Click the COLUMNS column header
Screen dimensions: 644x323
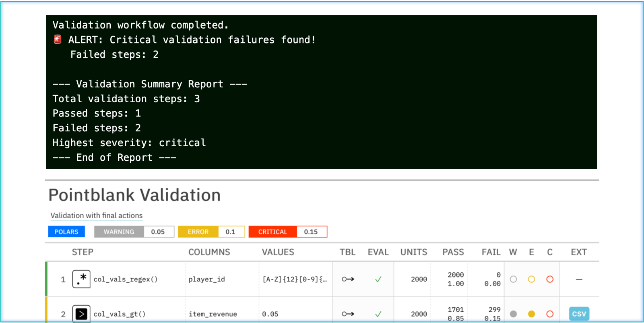click(209, 252)
